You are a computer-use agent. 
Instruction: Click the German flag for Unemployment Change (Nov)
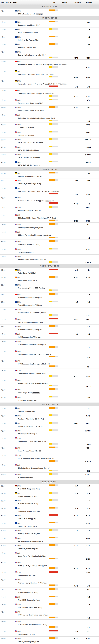(16, 181)
